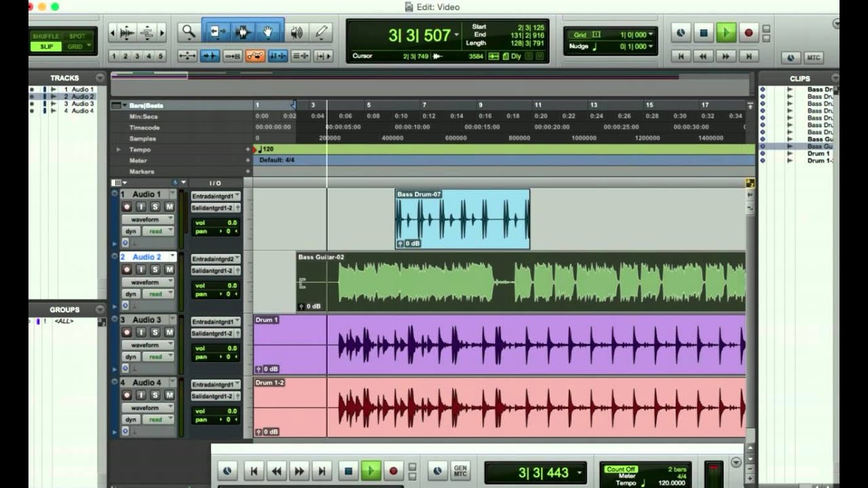Select the Grabber hand tool
The height and width of the screenshot is (488, 868).
(x=268, y=32)
